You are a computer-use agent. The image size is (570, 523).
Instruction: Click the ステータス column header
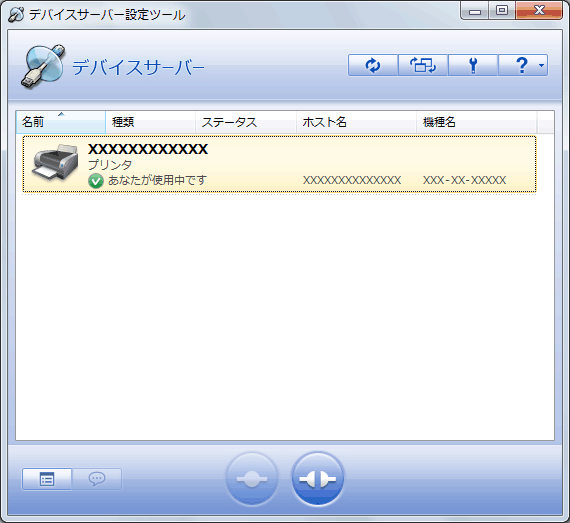[246, 122]
